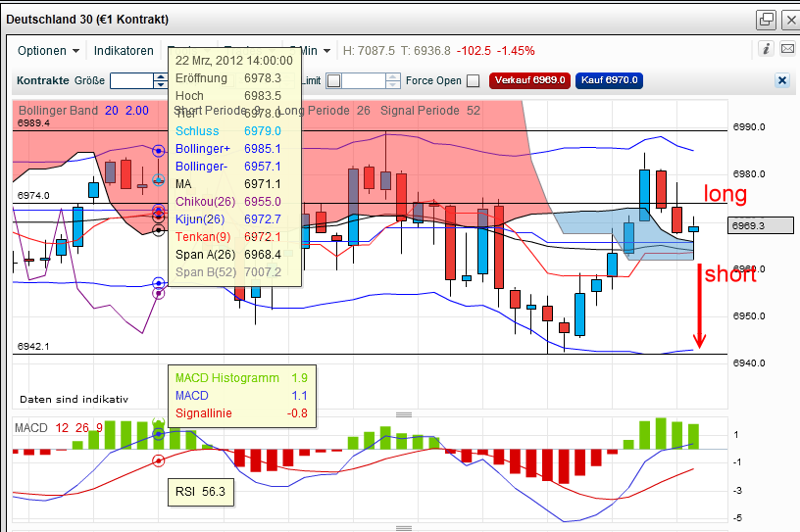Screen dimensions: 800x532
Task: Click the Tenkan(9) row in tooltip
Action: click(x=228, y=237)
